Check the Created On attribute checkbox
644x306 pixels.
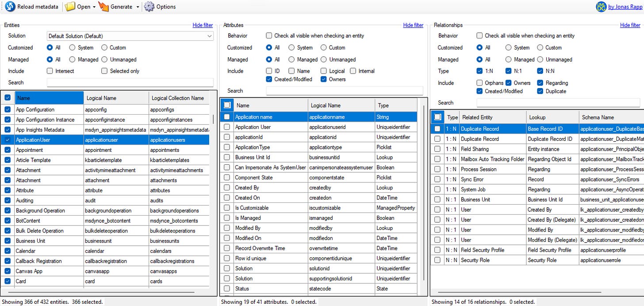tap(227, 198)
